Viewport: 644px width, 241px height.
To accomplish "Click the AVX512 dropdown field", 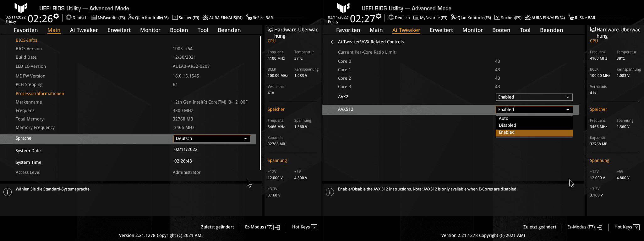I will click(x=534, y=110).
